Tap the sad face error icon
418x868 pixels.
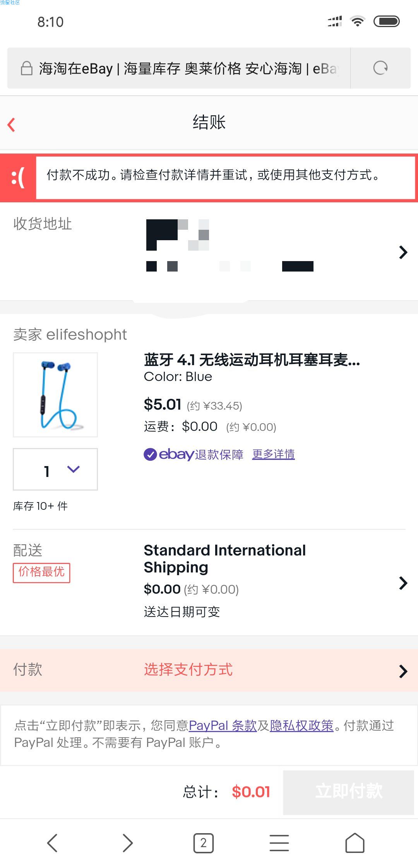[x=18, y=178]
